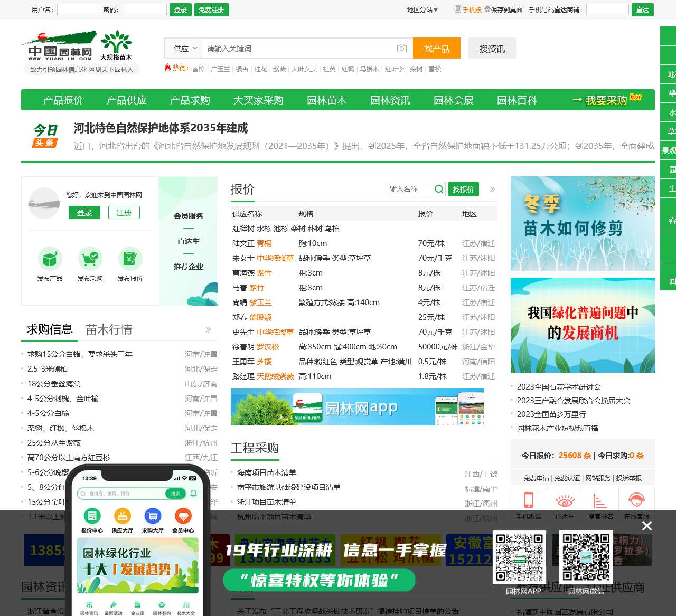Open the 我国绿化普遍问题中的发展商机 banner

pos(583,325)
